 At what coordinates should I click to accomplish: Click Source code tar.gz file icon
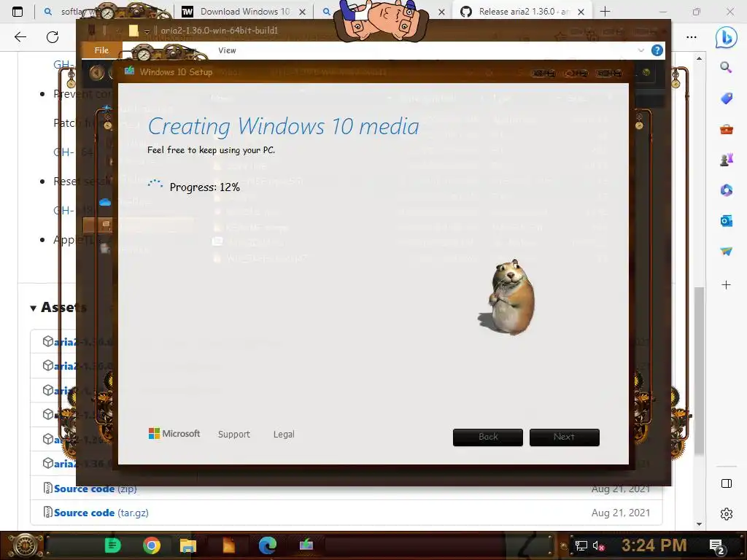pos(47,513)
